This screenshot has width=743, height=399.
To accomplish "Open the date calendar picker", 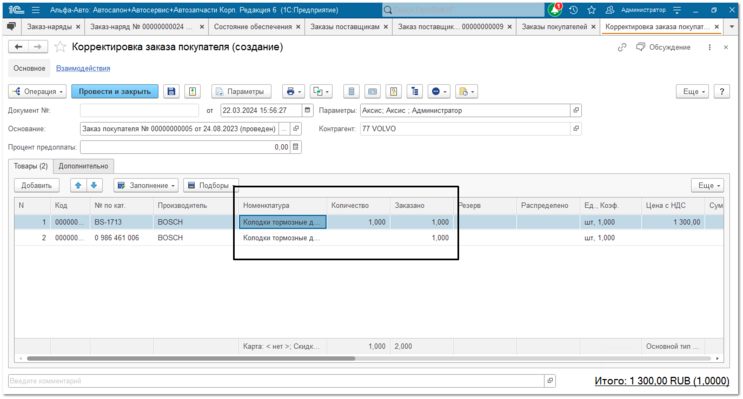I will [x=308, y=110].
